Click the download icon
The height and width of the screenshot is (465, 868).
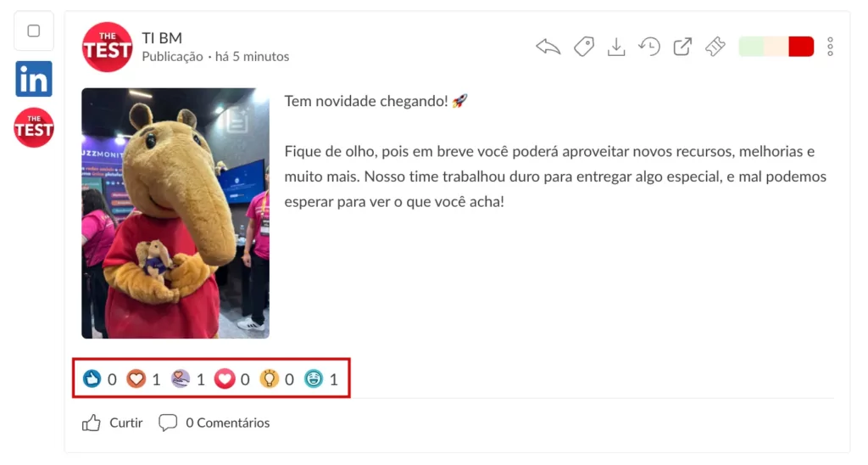coord(616,47)
